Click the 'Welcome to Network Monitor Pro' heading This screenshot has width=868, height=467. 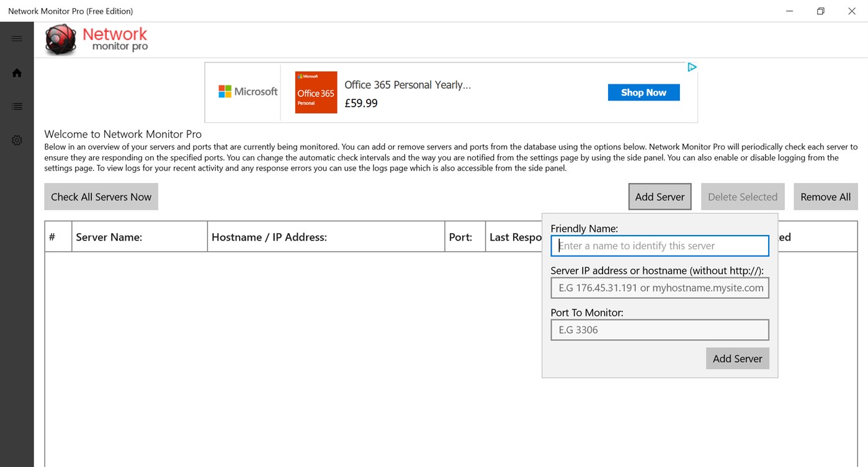tap(123, 134)
